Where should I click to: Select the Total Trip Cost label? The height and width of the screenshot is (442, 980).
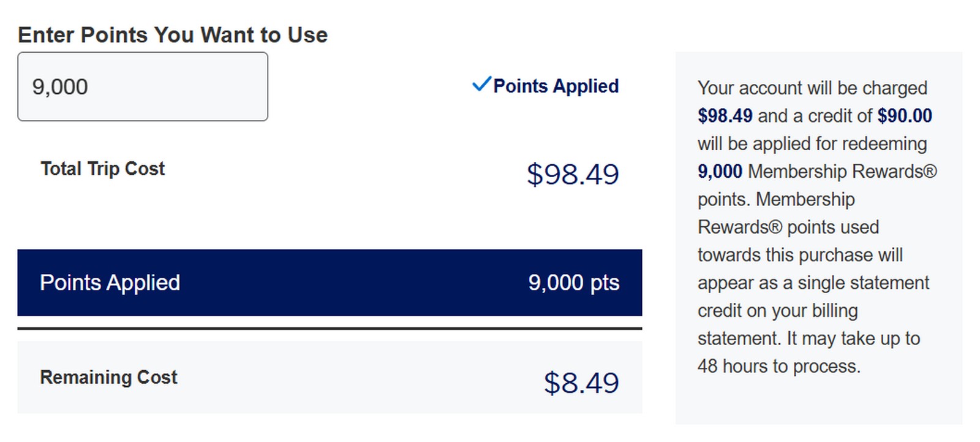click(x=102, y=169)
